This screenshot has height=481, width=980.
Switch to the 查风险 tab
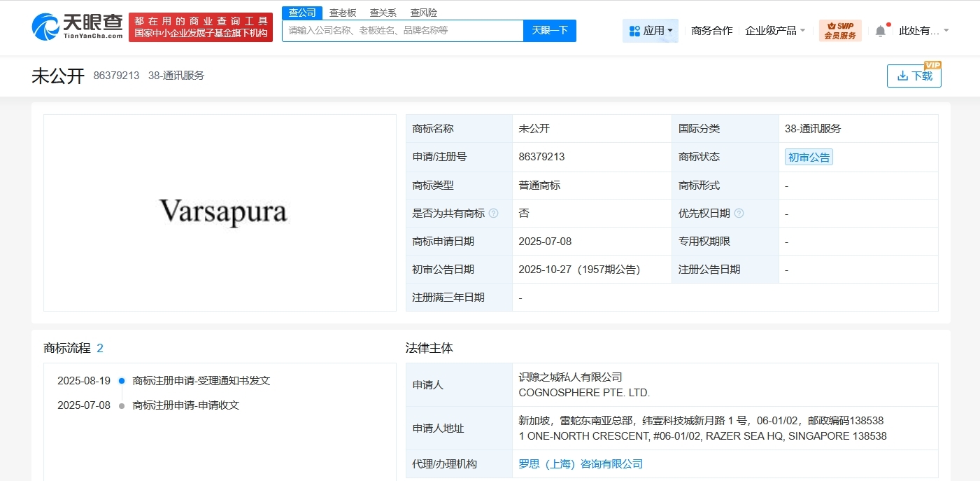(x=423, y=12)
